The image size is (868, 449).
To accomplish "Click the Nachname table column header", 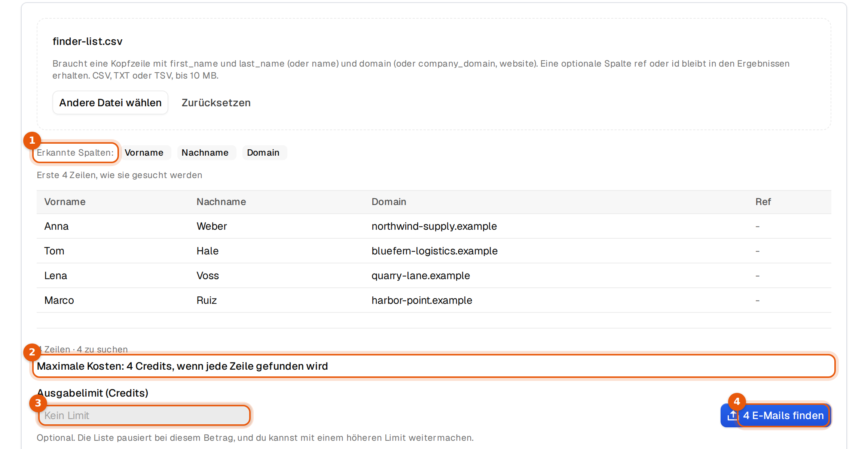I will [221, 202].
